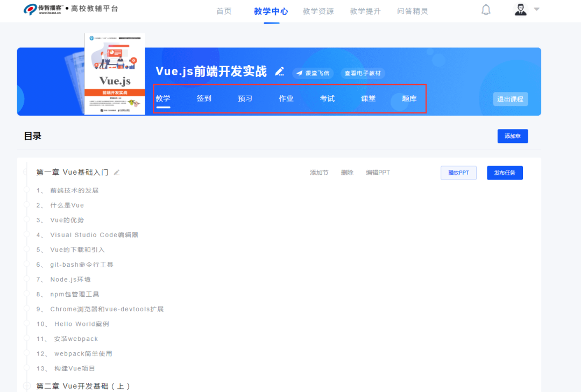Screen dimensions: 581x392
Task: Open section Chrome浏览器和vue-devtools扩展
Action: [100, 309]
